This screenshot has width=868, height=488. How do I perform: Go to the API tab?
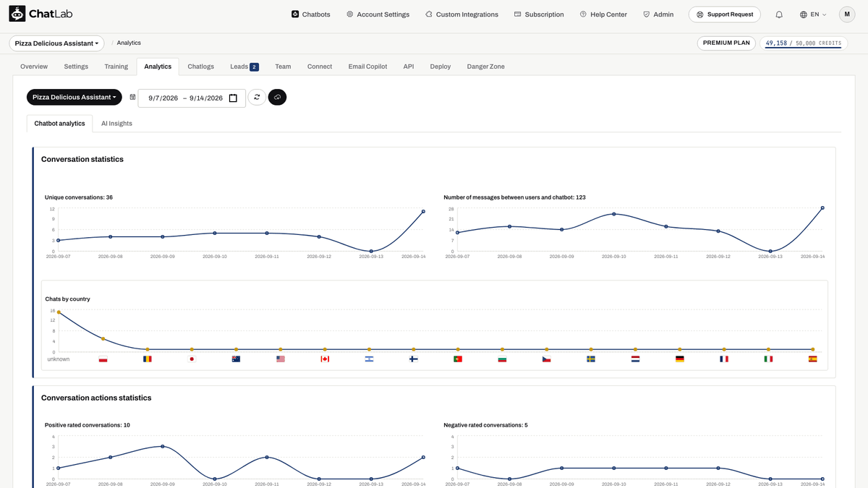click(409, 67)
